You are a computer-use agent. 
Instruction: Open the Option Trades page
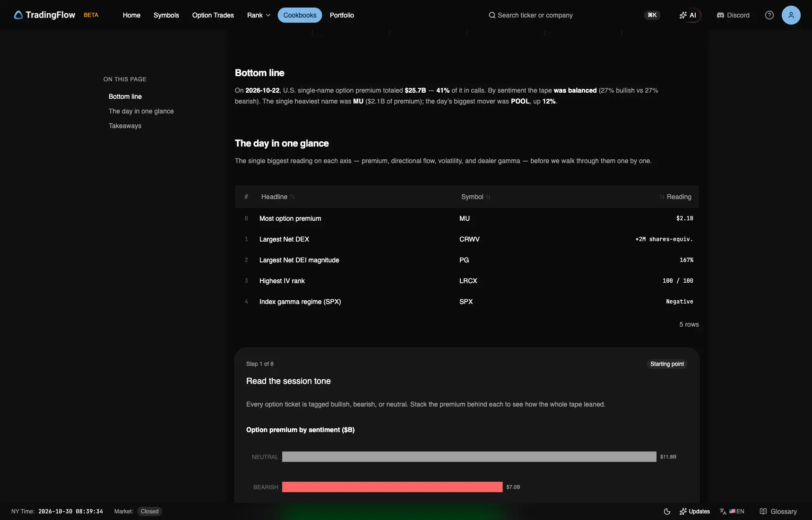click(x=213, y=15)
